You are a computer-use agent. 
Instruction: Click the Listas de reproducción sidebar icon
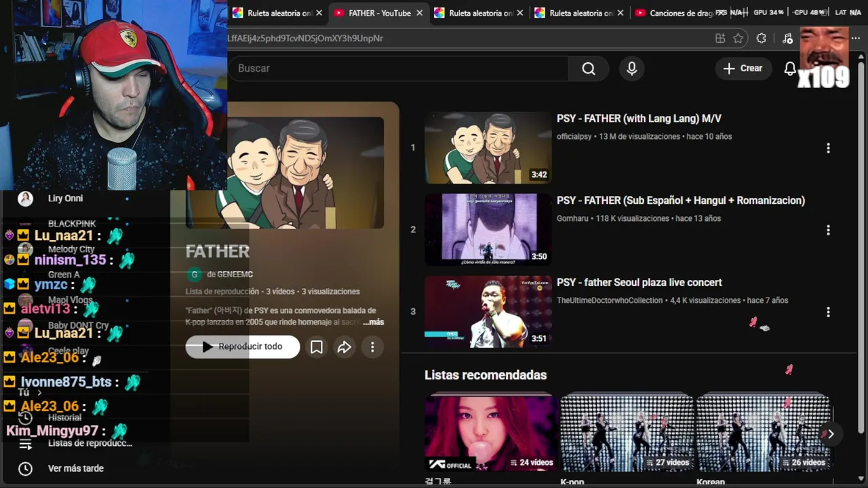coord(25,444)
